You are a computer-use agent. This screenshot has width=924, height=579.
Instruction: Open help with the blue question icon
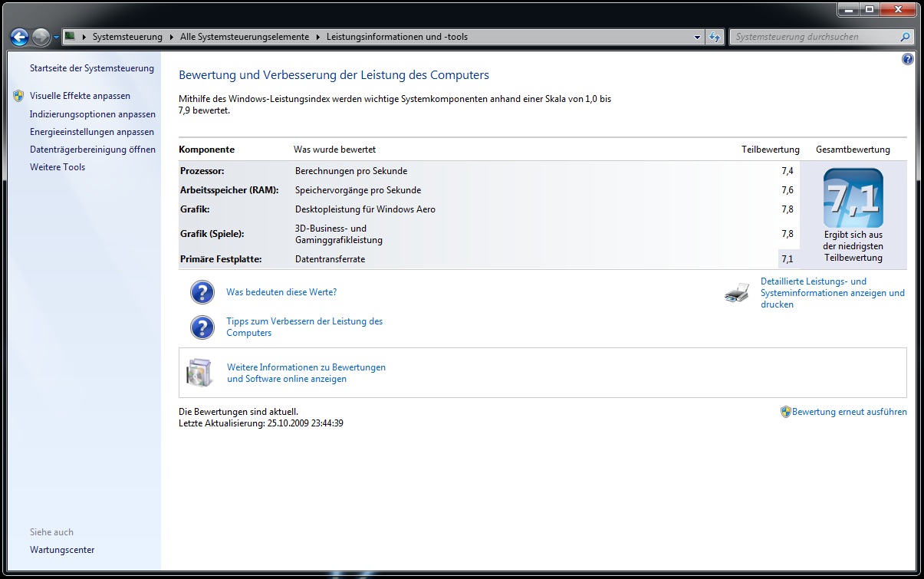click(908, 59)
